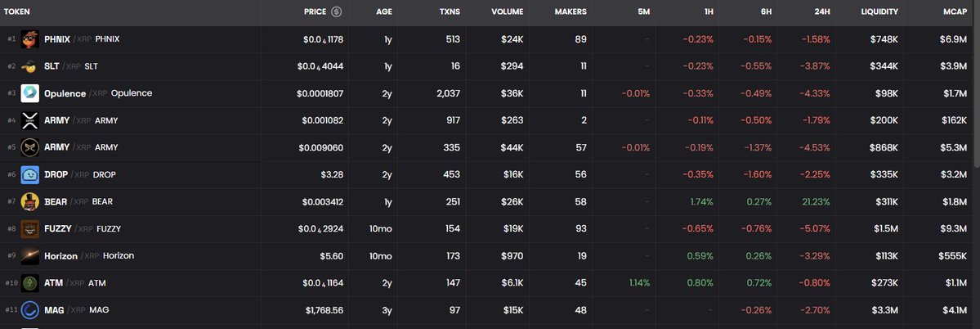
Task: Click the MAG liquidity $3.3M
Action: tap(885, 310)
